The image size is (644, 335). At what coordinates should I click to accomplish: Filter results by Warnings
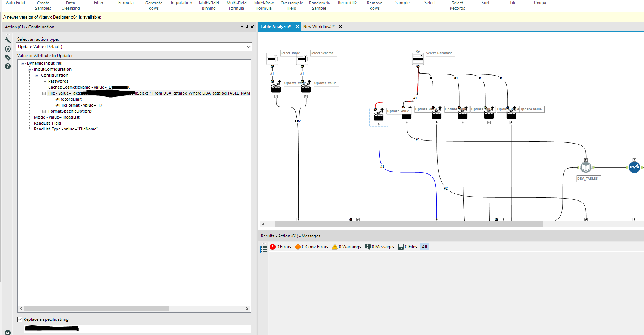pyautogui.click(x=346, y=247)
